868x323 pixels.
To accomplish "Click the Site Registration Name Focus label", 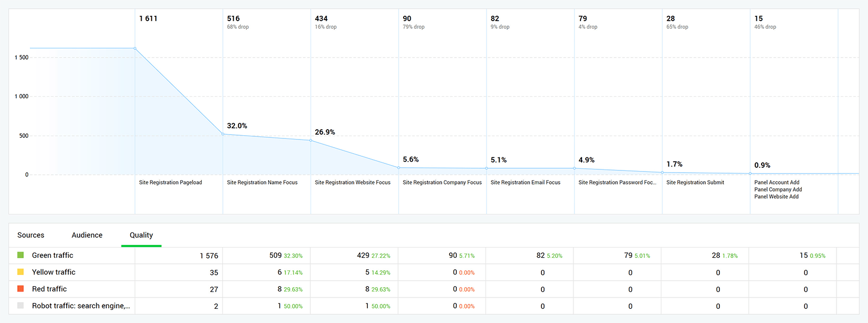I will click(x=262, y=182).
